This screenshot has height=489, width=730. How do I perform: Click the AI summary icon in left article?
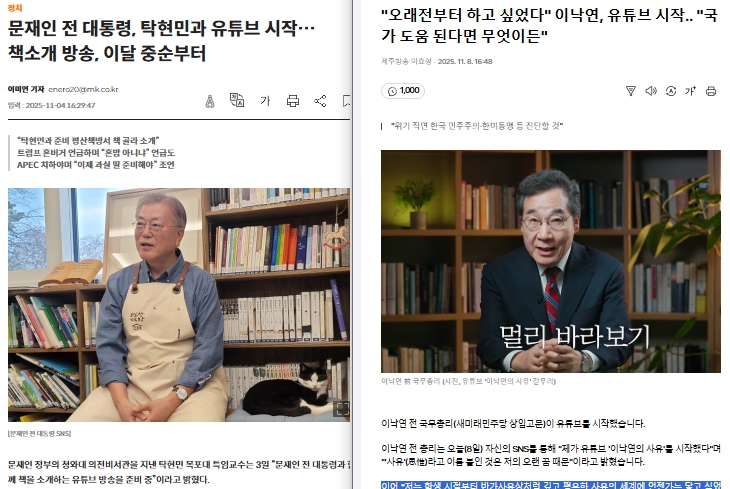[x=210, y=101]
